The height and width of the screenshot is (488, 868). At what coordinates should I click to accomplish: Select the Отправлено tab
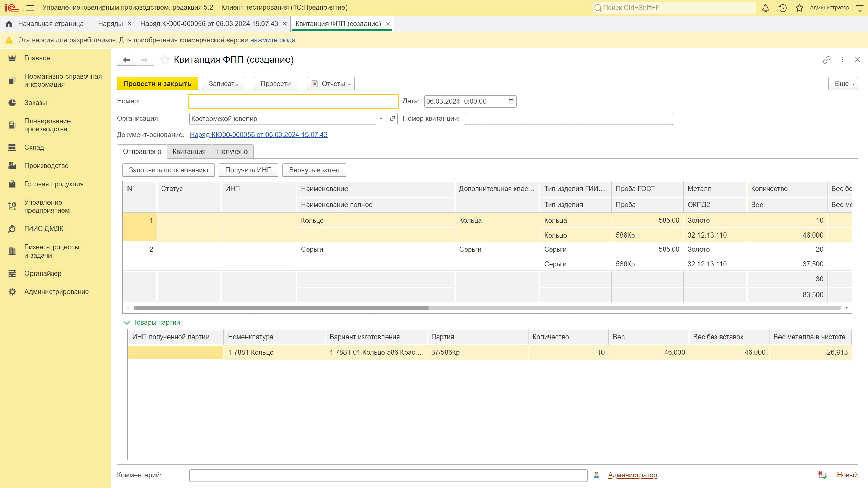[x=142, y=151]
